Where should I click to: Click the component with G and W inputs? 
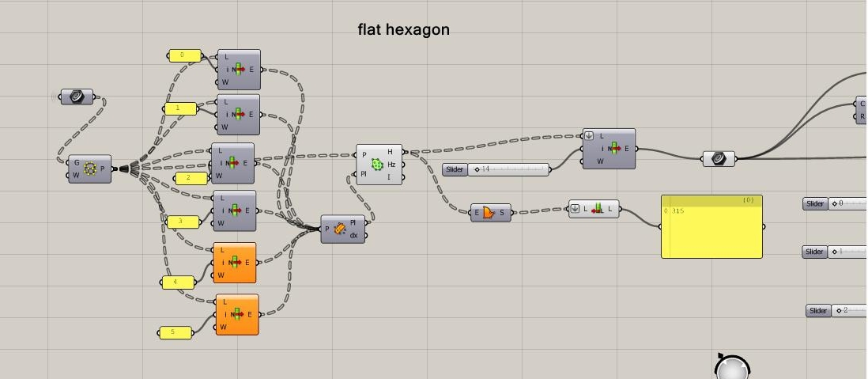(x=89, y=169)
